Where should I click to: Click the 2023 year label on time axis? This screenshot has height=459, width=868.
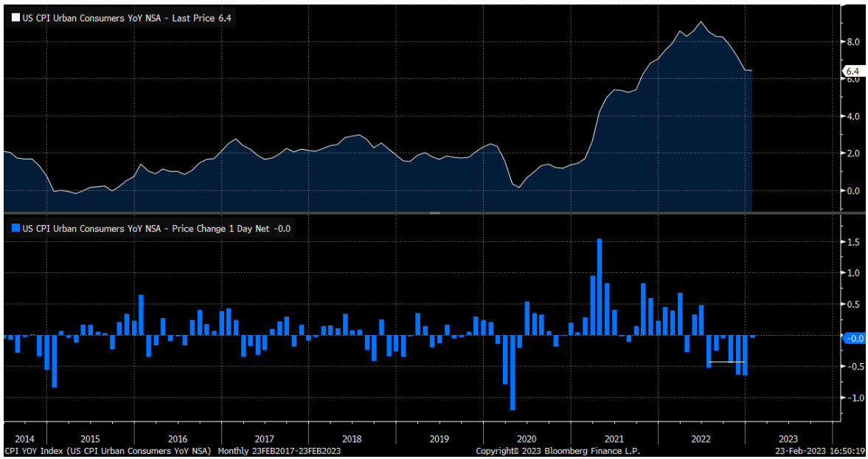point(788,439)
